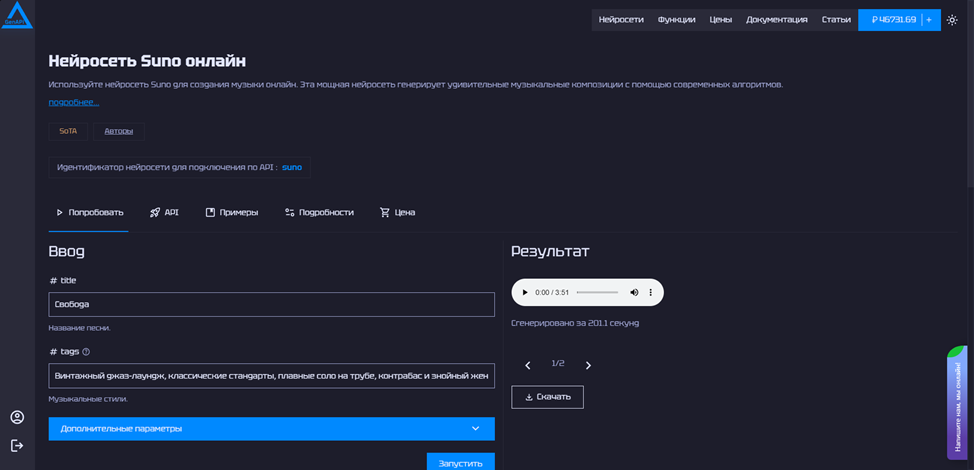Viewport: 974px width, 470px height.
Task: Open the GenAPI logo home link
Action: coord(17,15)
